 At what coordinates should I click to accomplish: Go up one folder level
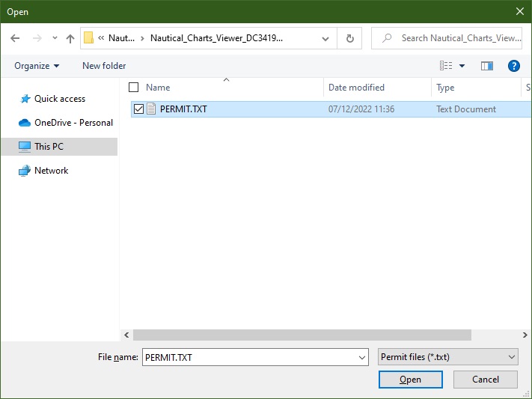[x=70, y=38]
